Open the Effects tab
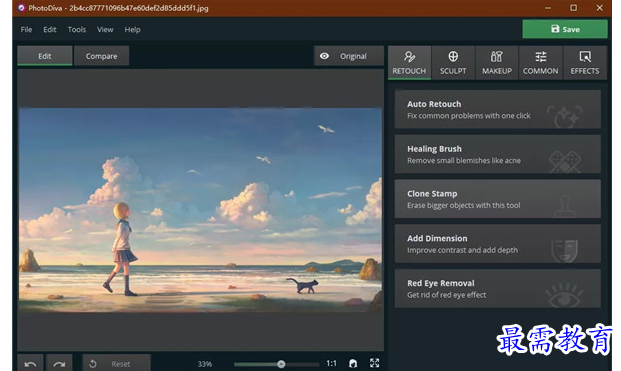The width and height of the screenshot is (621, 371). pyautogui.click(x=585, y=63)
